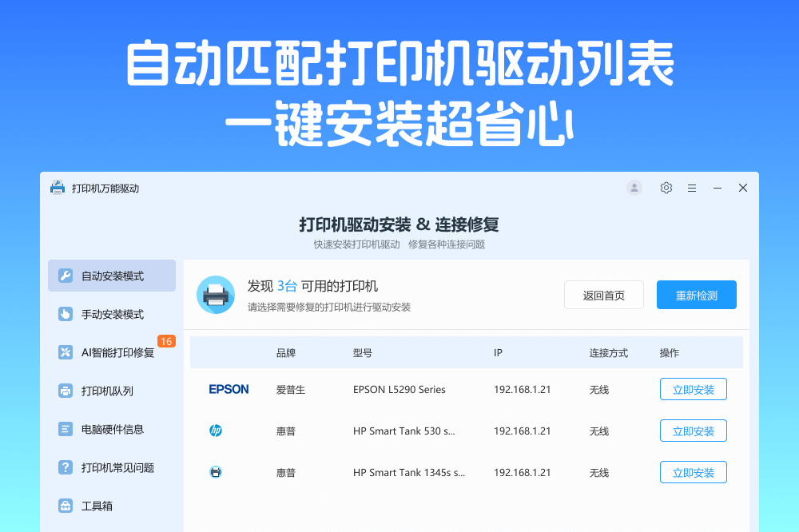Image resolution: width=799 pixels, height=532 pixels.
Task: Click the user account avatar icon
Action: pos(634,188)
